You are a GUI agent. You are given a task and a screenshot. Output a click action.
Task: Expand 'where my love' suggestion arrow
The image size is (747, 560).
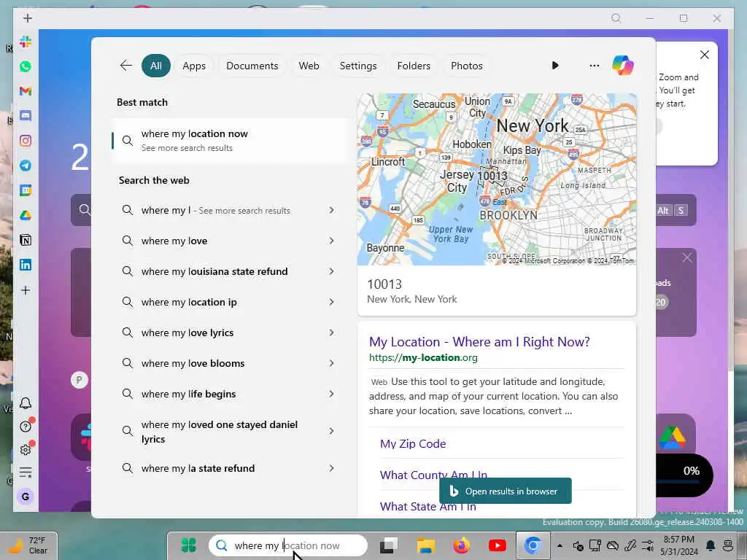coord(332,241)
